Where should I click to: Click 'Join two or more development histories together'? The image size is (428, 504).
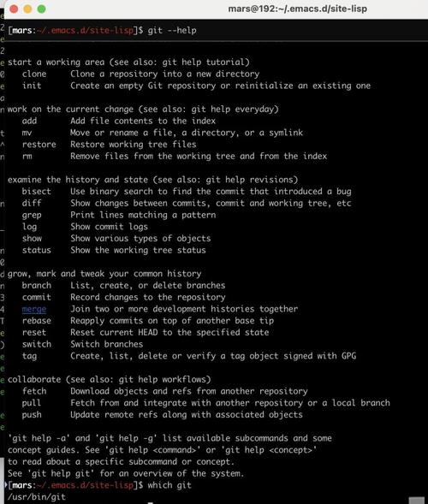click(x=184, y=309)
